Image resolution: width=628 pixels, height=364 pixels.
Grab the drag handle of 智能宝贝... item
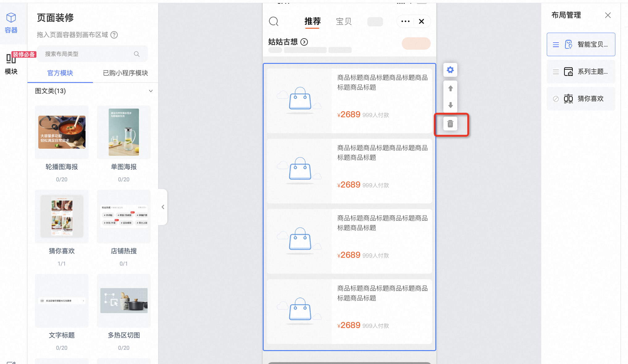point(556,45)
